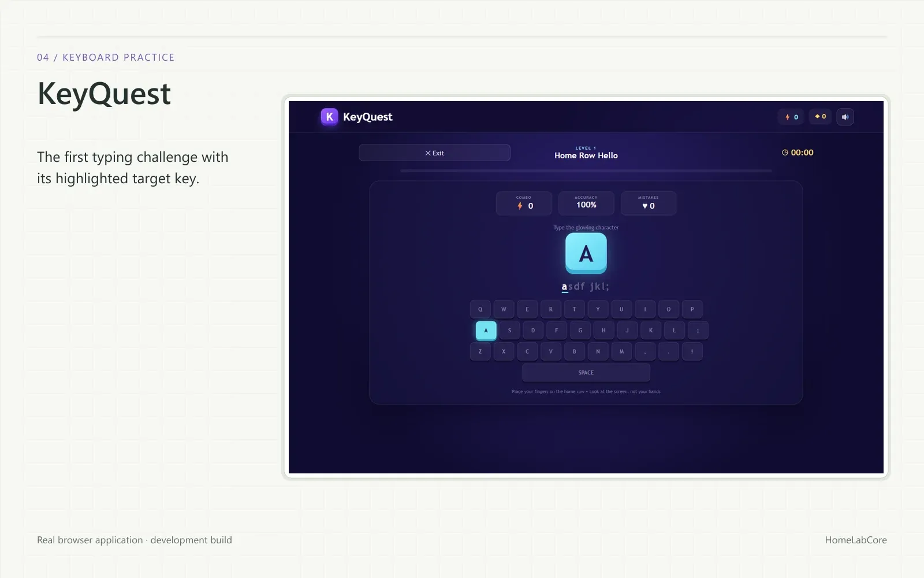This screenshot has height=578, width=924.
Task: Click the Q key on virtual keyboard
Action: (x=480, y=309)
